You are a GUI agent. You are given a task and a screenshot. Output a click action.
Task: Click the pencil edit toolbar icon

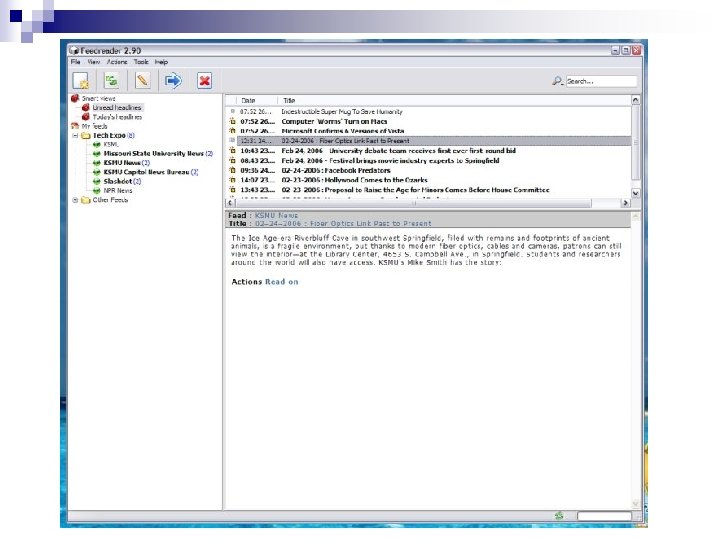[143, 81]
